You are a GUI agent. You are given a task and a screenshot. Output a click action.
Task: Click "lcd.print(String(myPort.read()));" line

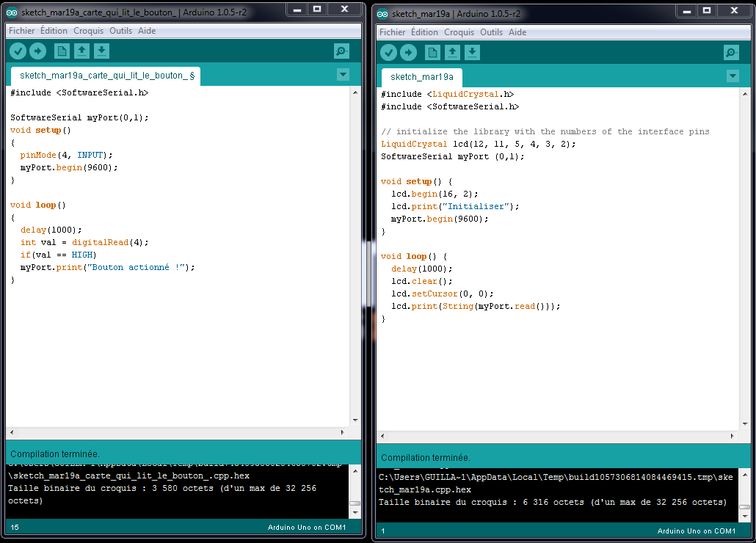(x=476, y=306)
